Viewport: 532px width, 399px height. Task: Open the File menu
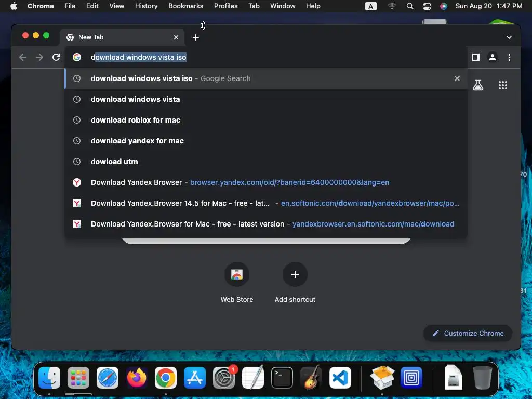click(x=70, y=6)
